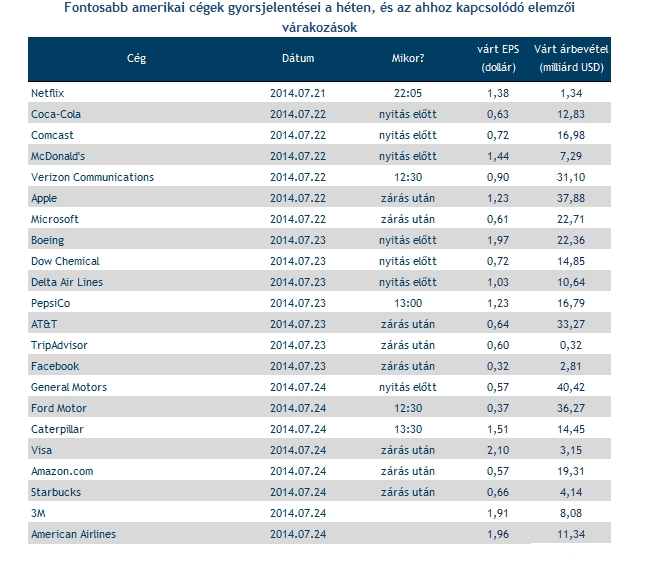Viewport: 645px width, 567px height.
Task: Click the Cég column header
Action: [136, 59]
